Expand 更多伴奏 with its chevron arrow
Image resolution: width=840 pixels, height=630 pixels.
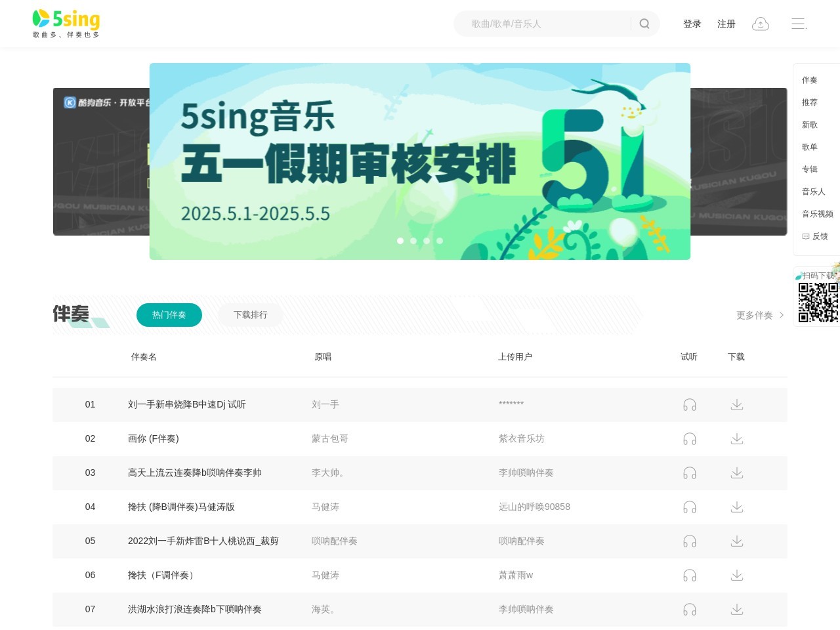pos(760,315)
